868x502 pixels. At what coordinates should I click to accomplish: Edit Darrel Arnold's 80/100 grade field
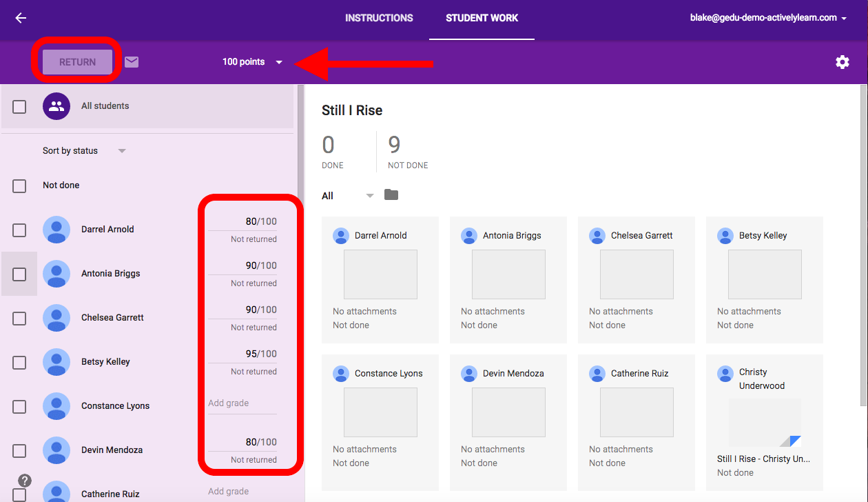pyautogui.click(x=242, y=222)
